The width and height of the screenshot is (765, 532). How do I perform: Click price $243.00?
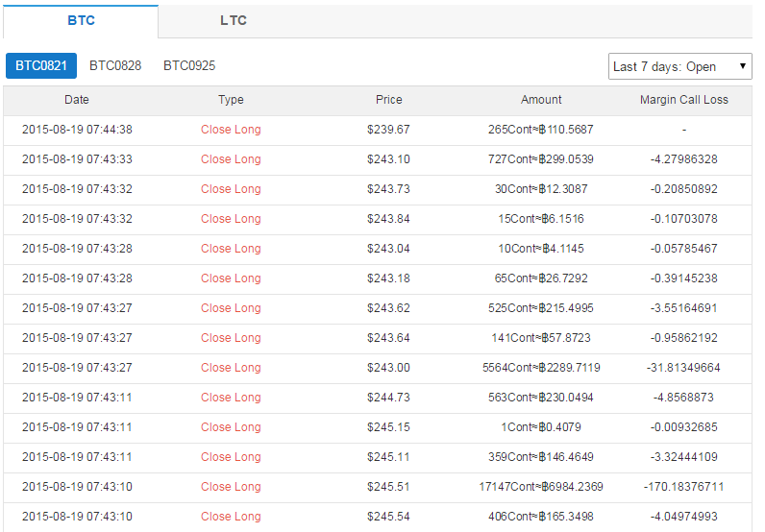point(388,368)
